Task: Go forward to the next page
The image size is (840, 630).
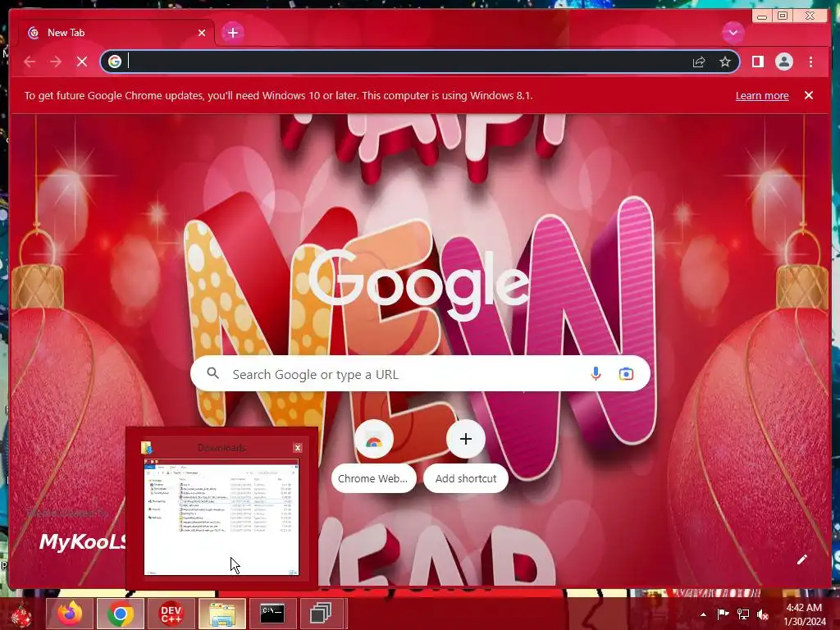Action: pos(56,62)
